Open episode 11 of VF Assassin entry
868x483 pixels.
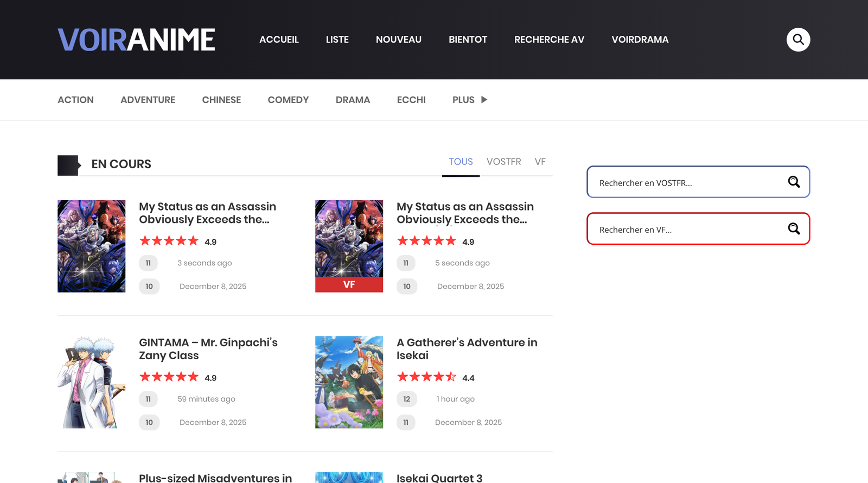pos(406,263)
